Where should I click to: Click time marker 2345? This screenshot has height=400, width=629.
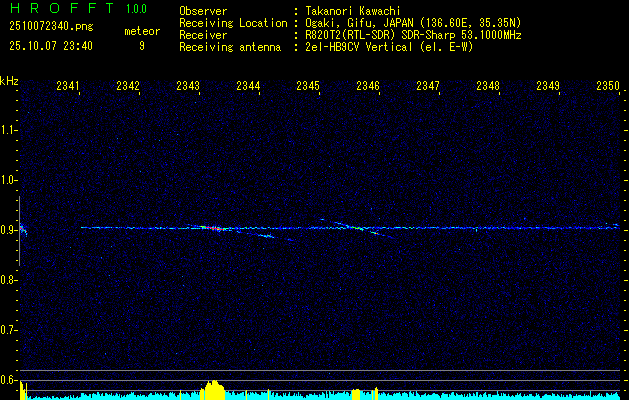(x=308, y=86)
